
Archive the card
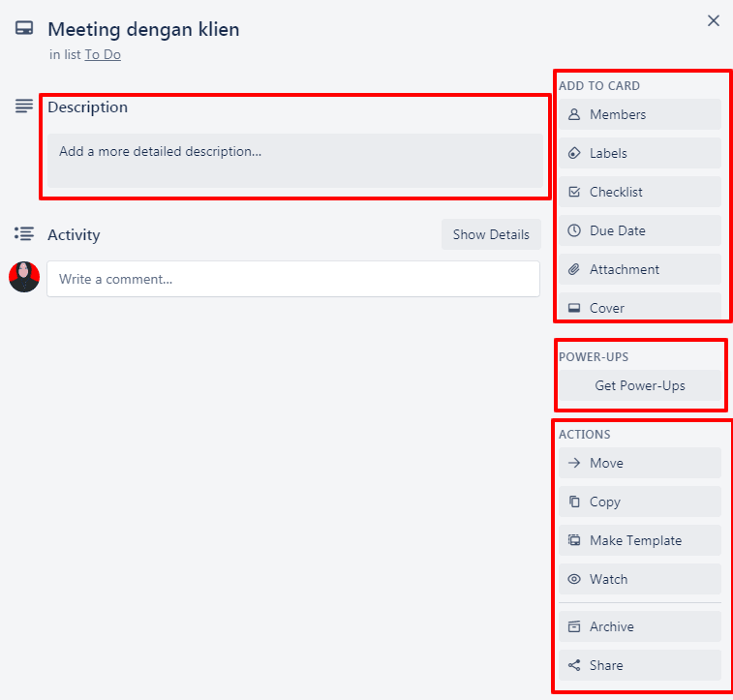[639, 626]
